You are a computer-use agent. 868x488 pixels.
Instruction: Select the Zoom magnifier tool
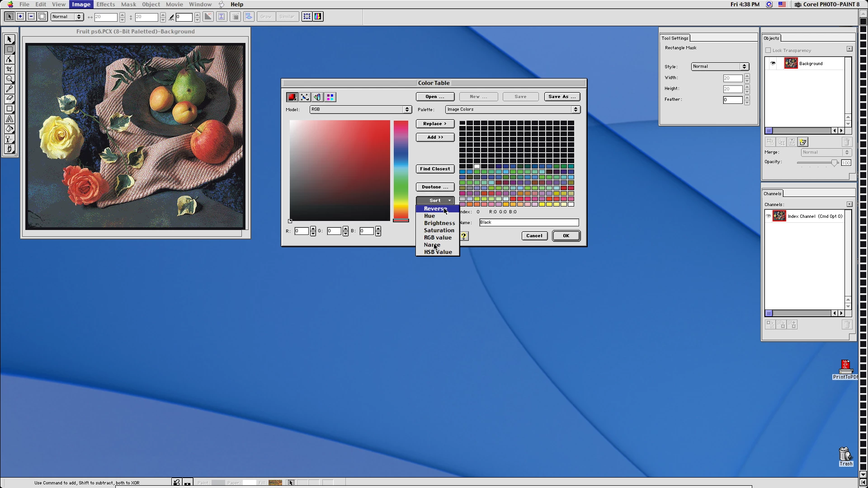point(9,79)
